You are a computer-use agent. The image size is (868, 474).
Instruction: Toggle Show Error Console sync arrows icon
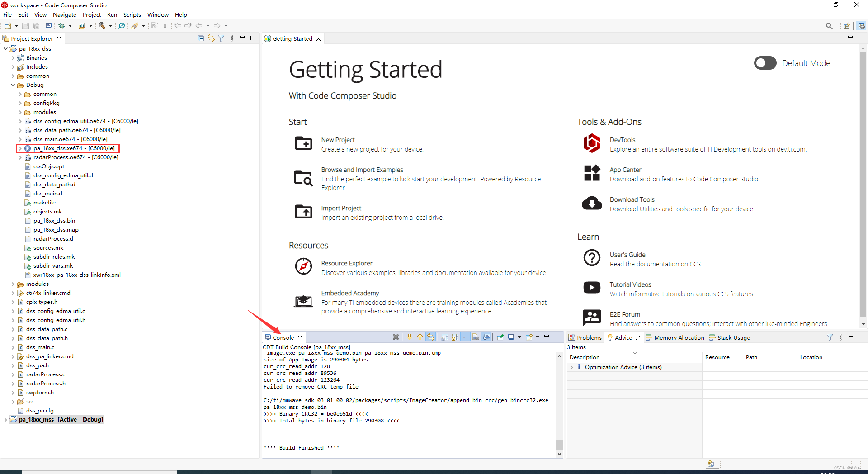(x=431, y=337)
